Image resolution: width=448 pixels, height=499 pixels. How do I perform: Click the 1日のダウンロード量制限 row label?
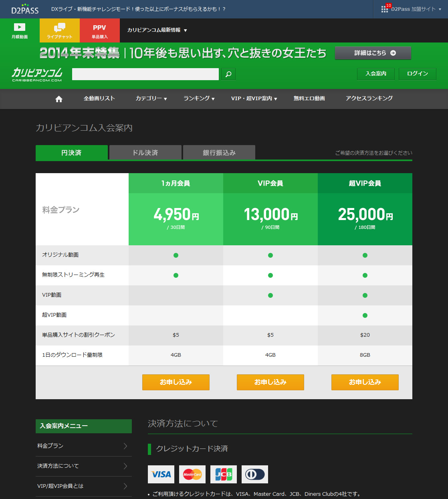(73, 355)
